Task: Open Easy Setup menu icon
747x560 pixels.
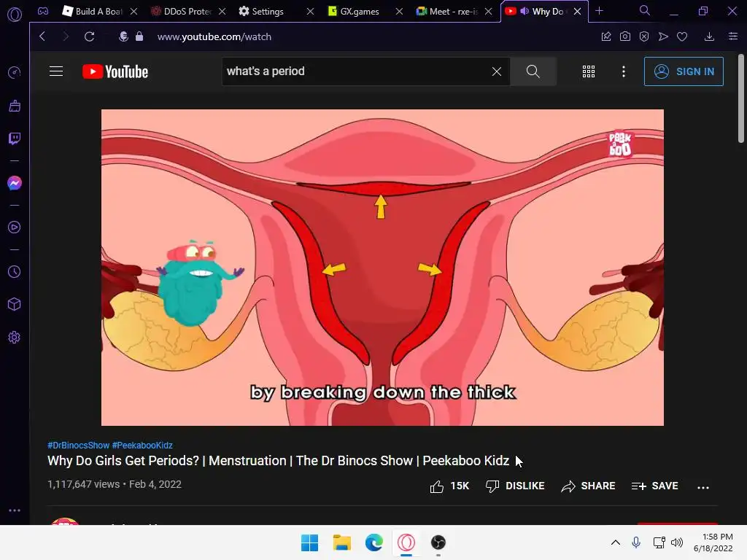Action: (x=733, y=36)
